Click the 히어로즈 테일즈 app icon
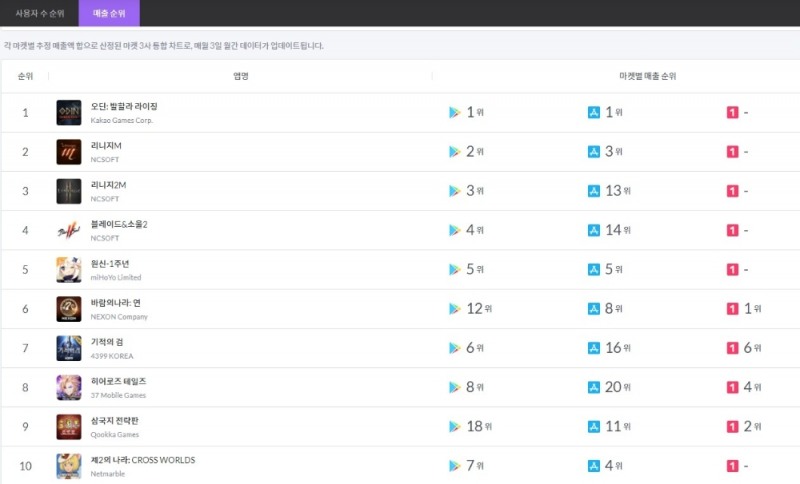Viewport: 800px width, 484px height. point(69,387)
